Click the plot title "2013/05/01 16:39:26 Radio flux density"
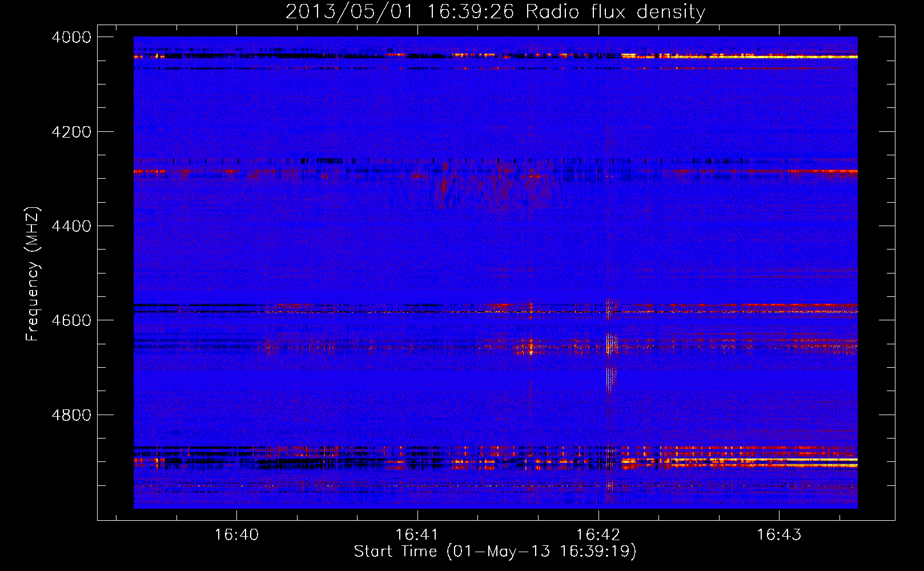The height and width of the screenshot is (571, 924). click(x=495, y=12)
